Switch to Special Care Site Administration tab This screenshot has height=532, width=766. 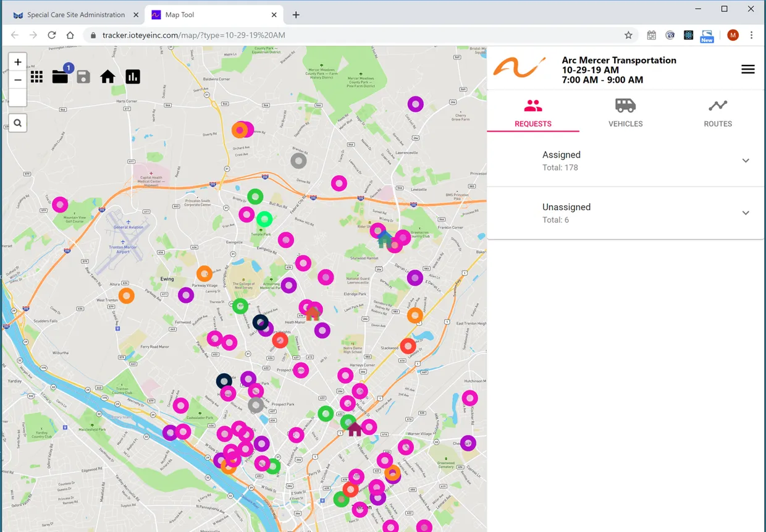click(75, 15)
